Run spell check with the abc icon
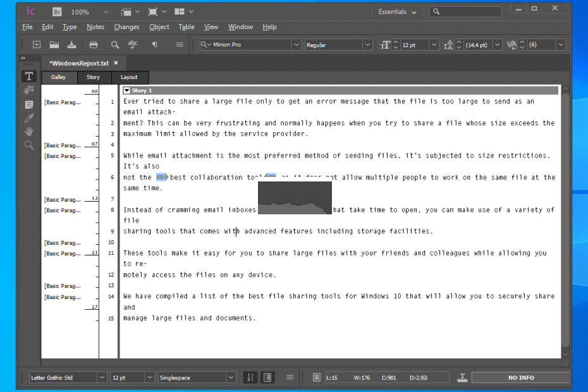 pyautogui.click(x=133, y=44)
